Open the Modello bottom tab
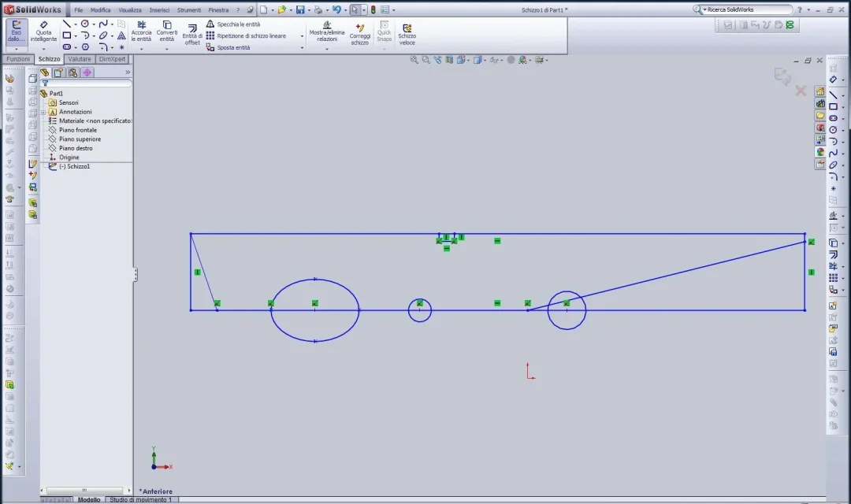The width and height of the screenshot is (851, 504). (89, 499)
